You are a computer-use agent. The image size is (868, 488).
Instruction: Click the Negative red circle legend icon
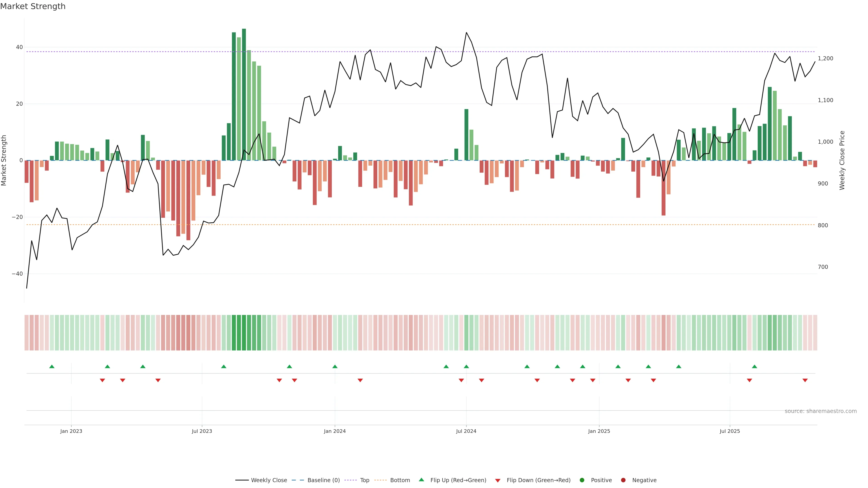tap(623, 480)
